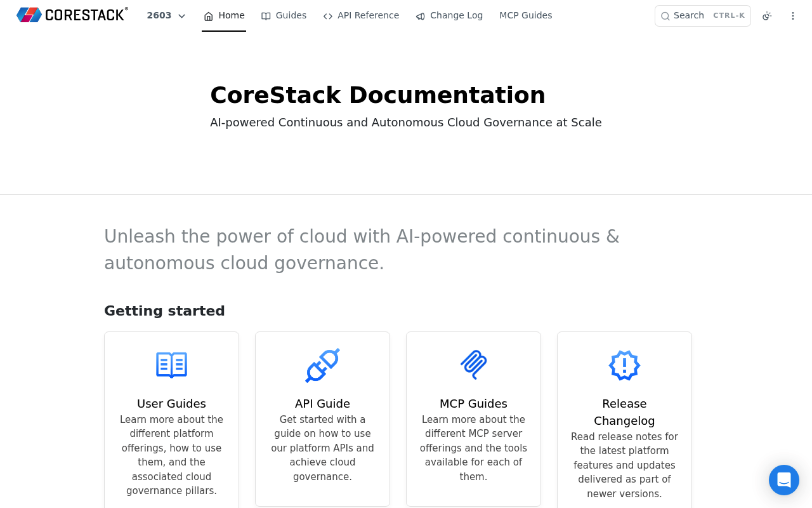Click the API Guide plug icon
Screen dimensions: 812x508
point(322,365)
